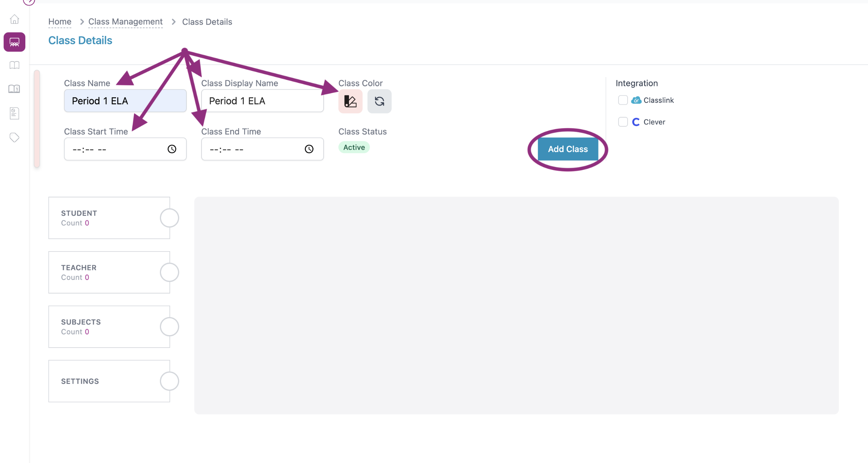The height and width of the screenshot is (463, 868).
Task: Click the Clever C logo
Action: point(636,122)
